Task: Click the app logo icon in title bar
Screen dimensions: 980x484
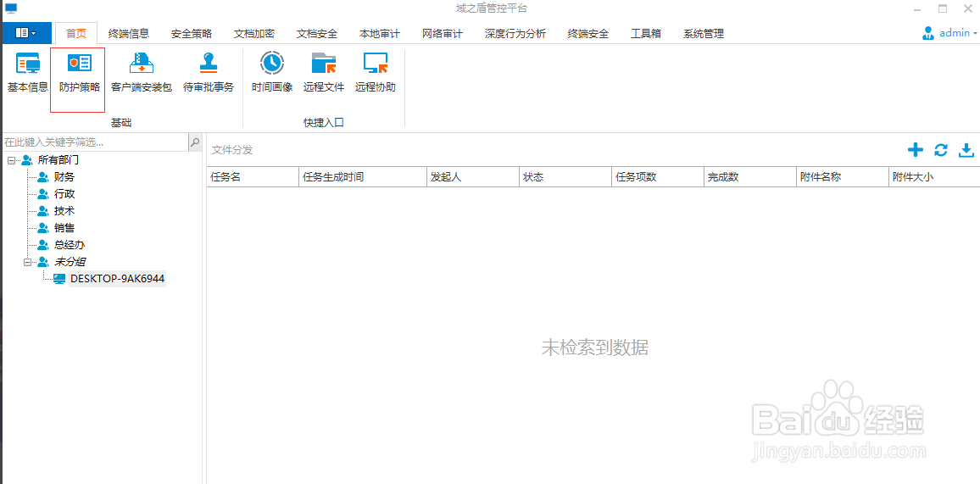Action: pos(11,8)
